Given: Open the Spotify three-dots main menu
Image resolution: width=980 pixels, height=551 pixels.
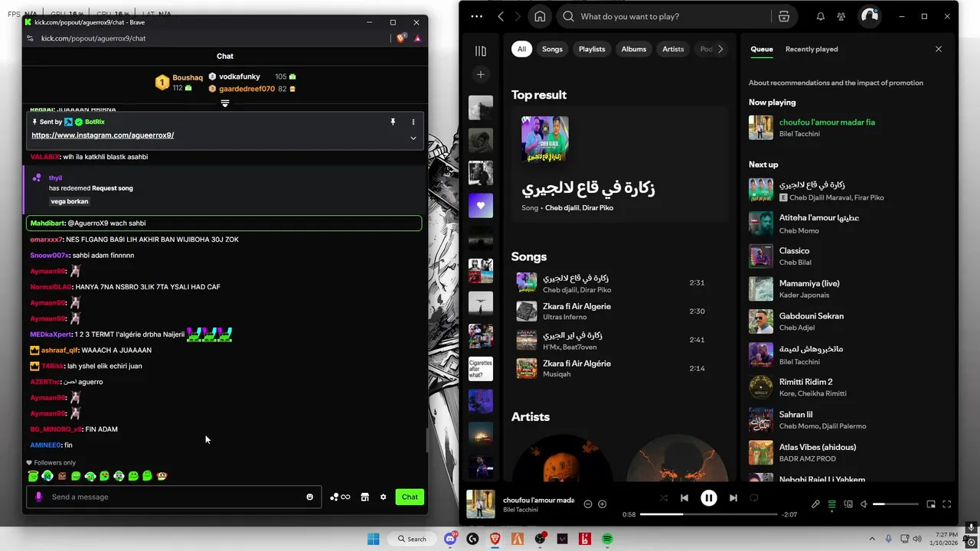Looking at the screenshot, I should pyautogui.click(x=477, y=16).
